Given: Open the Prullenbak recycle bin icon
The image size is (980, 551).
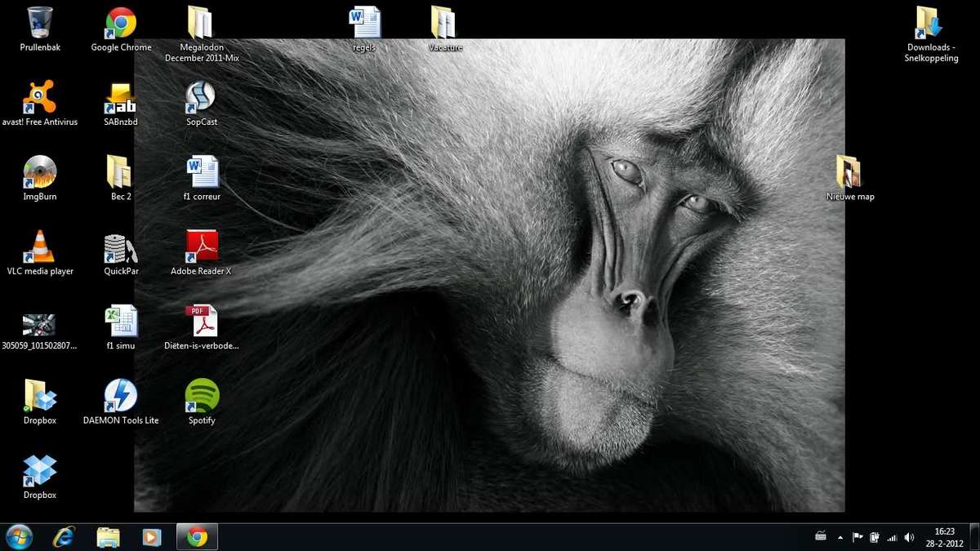Looking at the screenshot, I should 39,23.
